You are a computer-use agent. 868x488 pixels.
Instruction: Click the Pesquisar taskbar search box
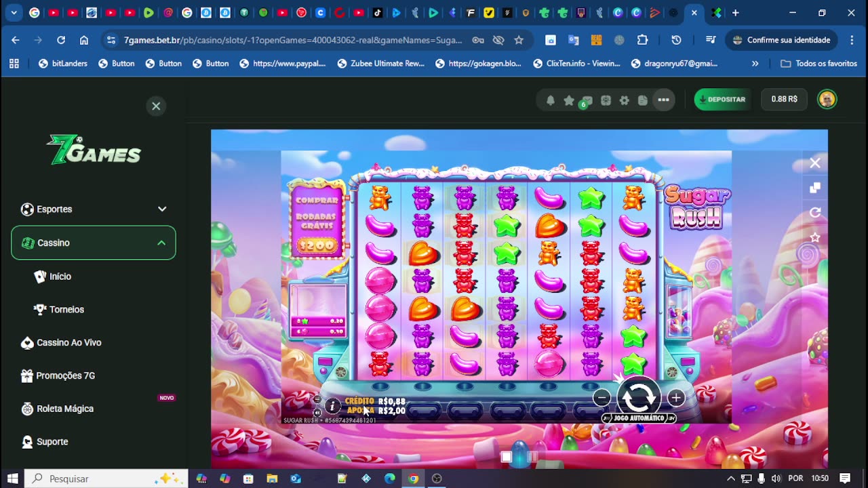pyautogui.click(x=106, y=479)
